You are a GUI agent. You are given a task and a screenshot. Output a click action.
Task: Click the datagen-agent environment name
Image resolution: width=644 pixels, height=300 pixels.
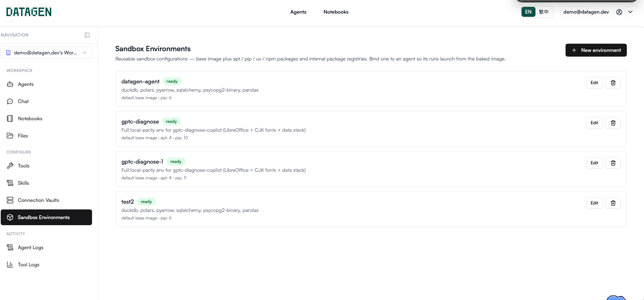[140, 82]
